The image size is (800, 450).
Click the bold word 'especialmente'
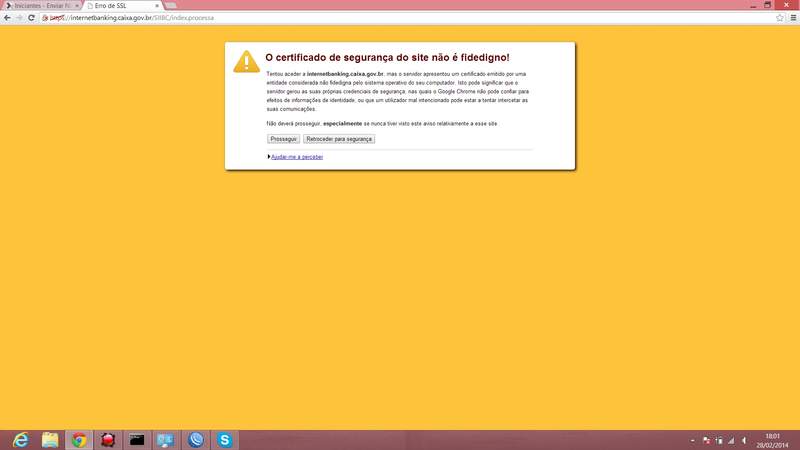pos(342,123)
